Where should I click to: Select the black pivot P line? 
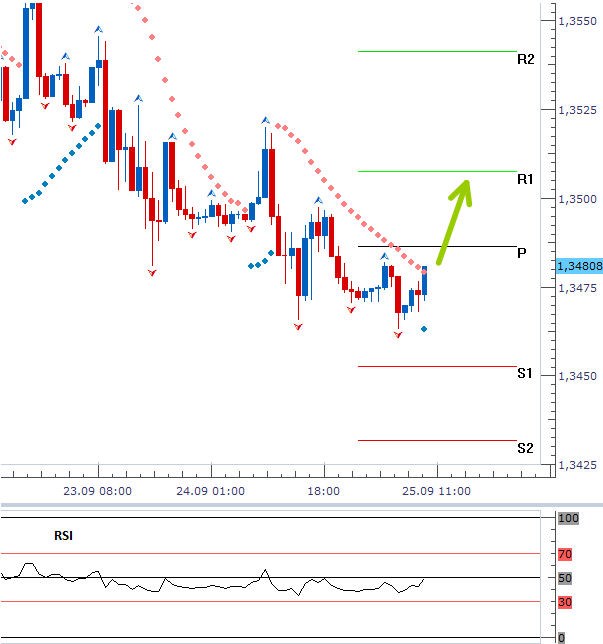(437, 246)
